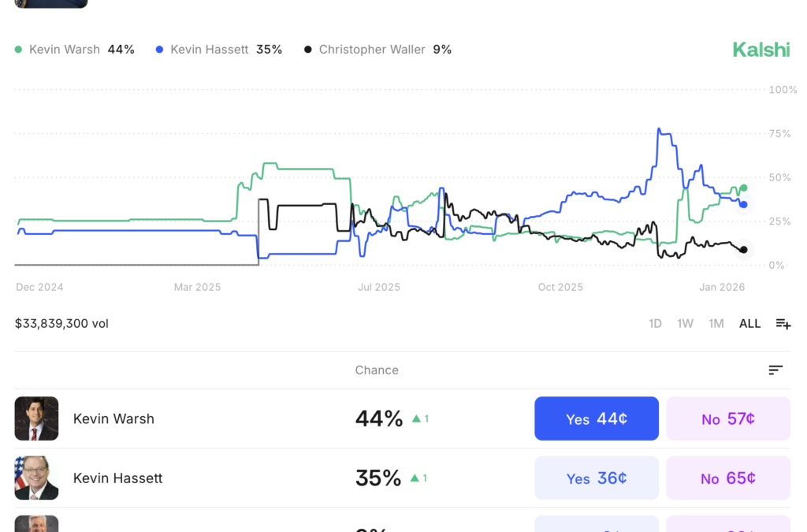Buy No at 65¢ for Kevin Hassett
The image size is (807, 532).
click(x=727, y=478)
